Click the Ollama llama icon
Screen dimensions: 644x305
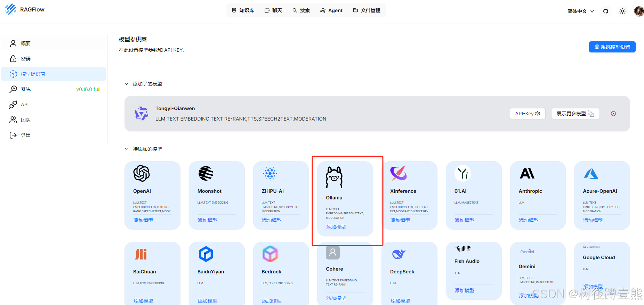(334, 177)
